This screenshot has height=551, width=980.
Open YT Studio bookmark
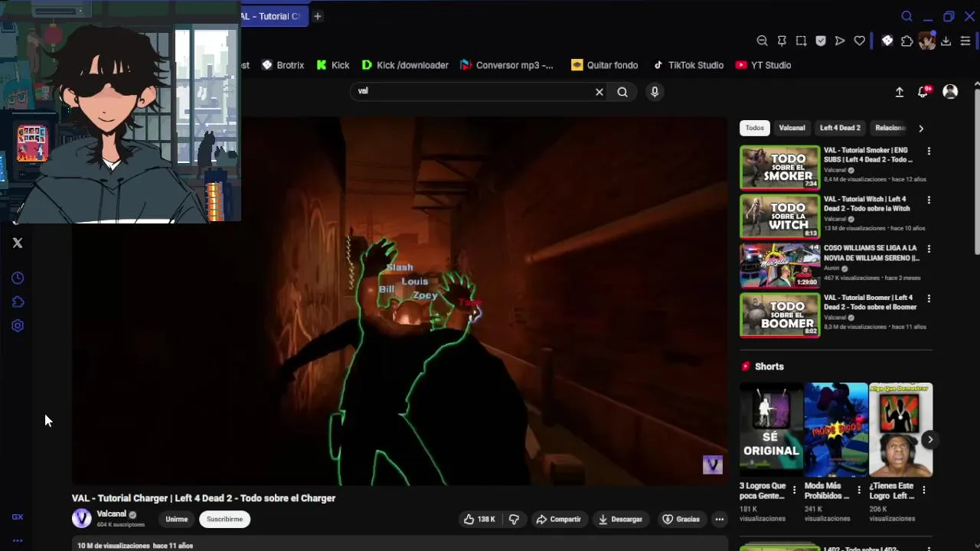pos(763,65)
